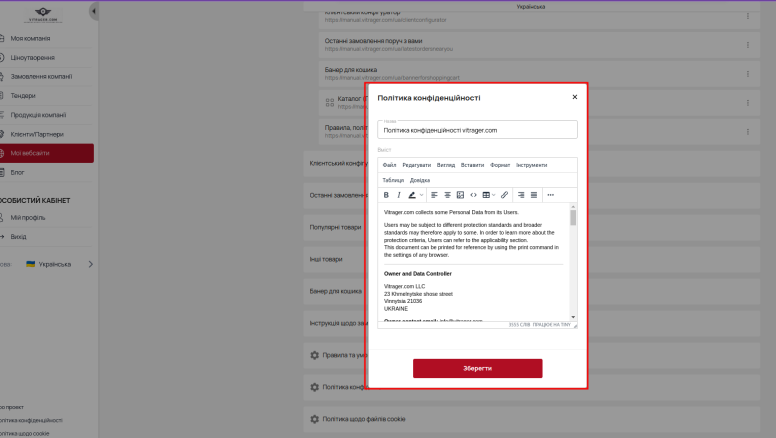Click the editor scroll up arrow
This screenshot has width=776, height=438.
click(x=573, y=206)
